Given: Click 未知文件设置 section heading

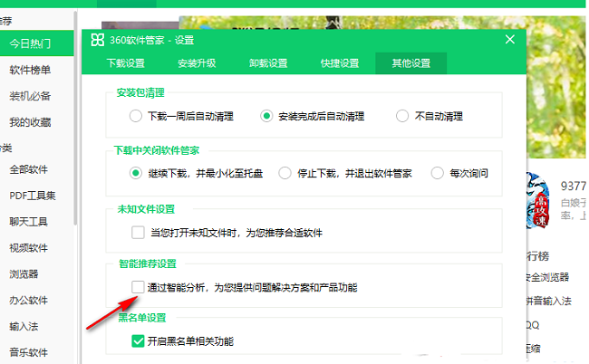Looking at the screenshot, I should (x=146, y=209).
